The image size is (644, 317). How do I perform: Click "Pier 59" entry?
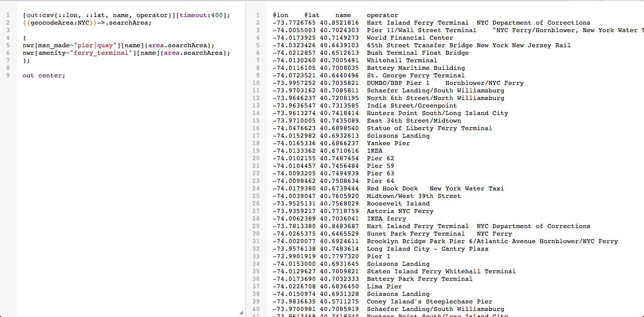tap(380, 166)
